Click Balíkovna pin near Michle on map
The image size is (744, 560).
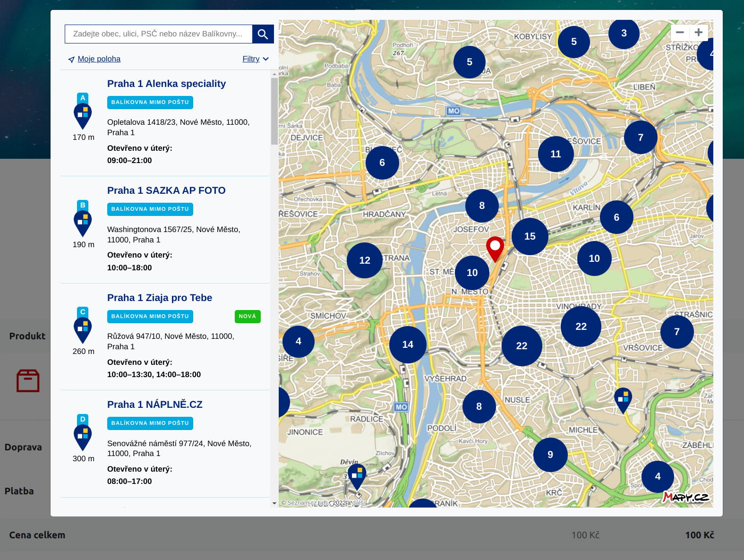coord(623,400)
